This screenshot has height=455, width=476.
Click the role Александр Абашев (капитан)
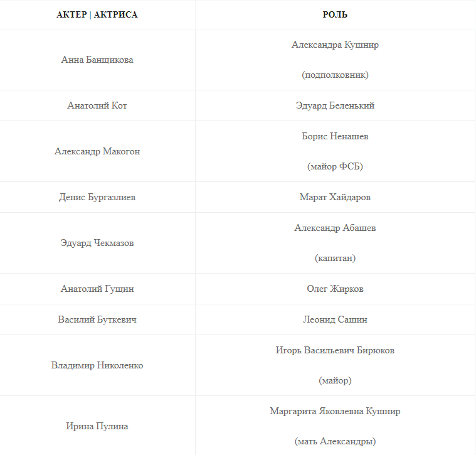(335, 228)
